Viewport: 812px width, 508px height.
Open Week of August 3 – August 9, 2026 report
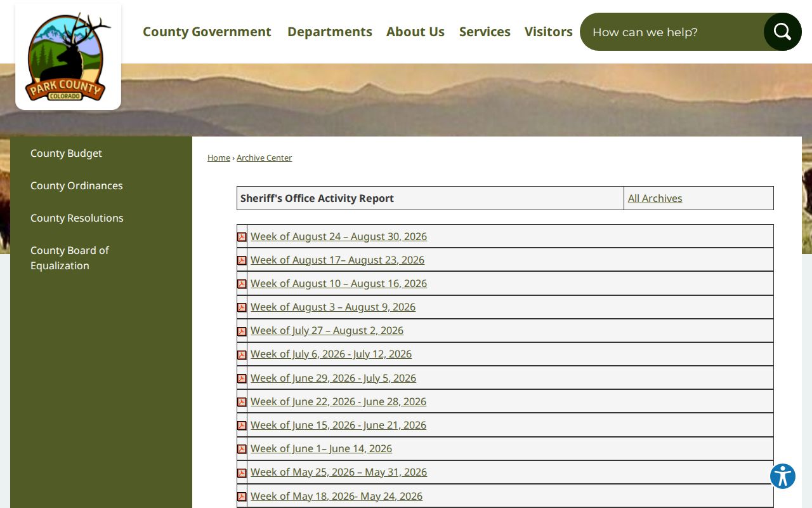click(x=333, y=307)
